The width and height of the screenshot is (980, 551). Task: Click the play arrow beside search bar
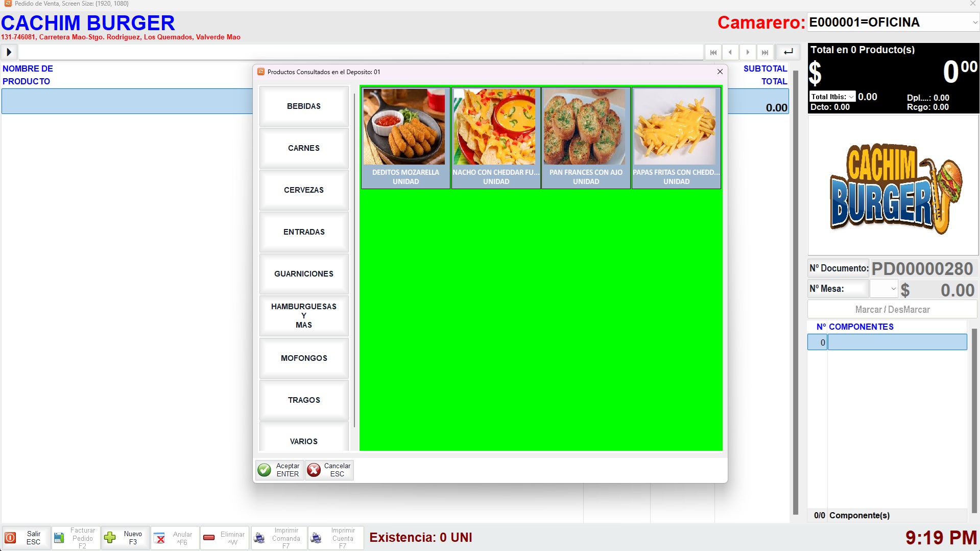pyautogui.click(x=9, y=52)
